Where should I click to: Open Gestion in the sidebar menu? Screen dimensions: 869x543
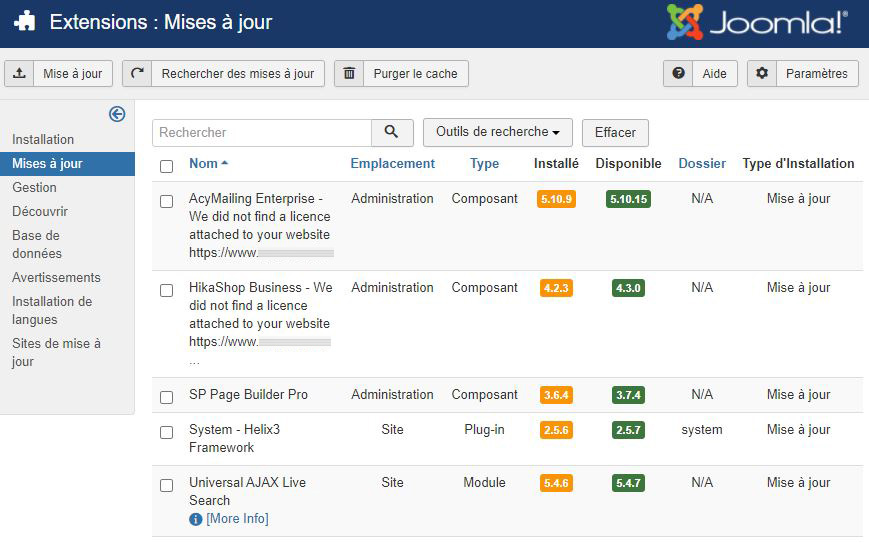[34, 187]
